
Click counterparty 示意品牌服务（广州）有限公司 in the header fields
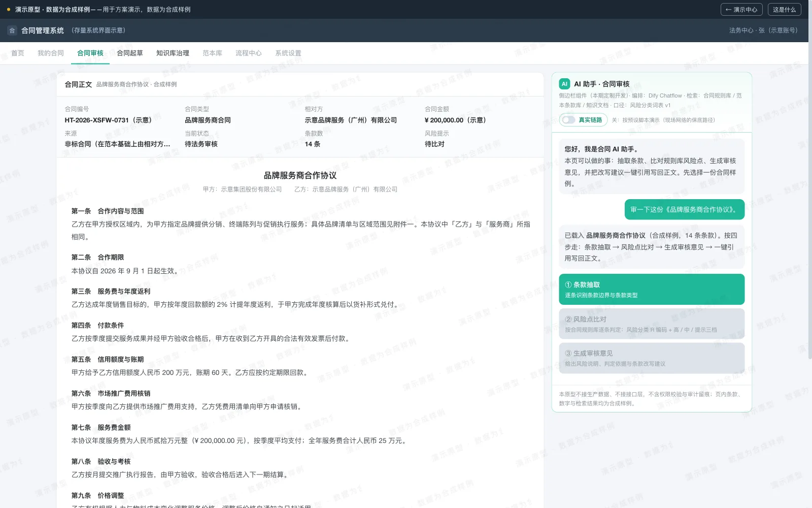(351, 120)
